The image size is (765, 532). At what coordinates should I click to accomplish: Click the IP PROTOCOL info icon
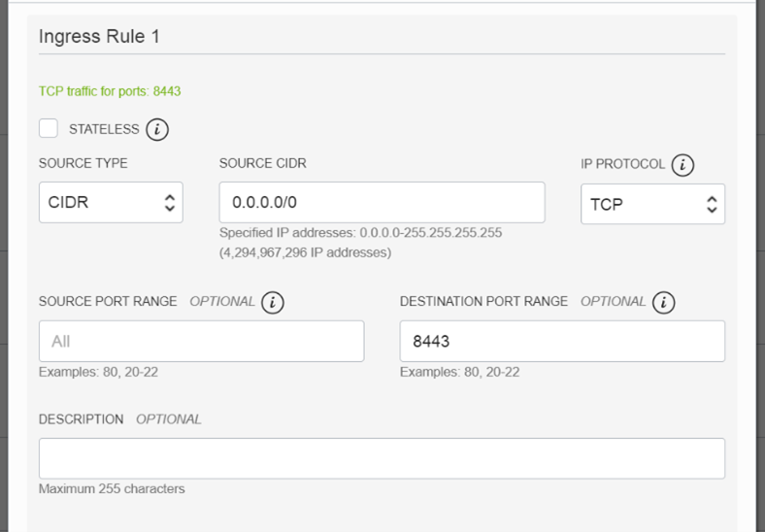point(682,165)
